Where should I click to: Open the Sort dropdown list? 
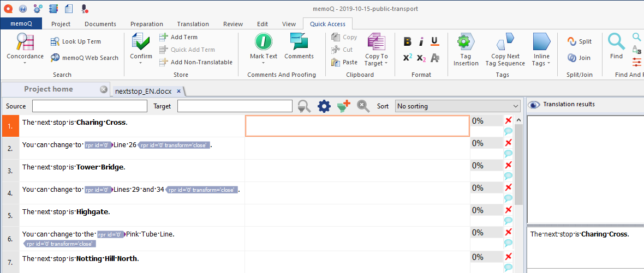coord(457,106)
